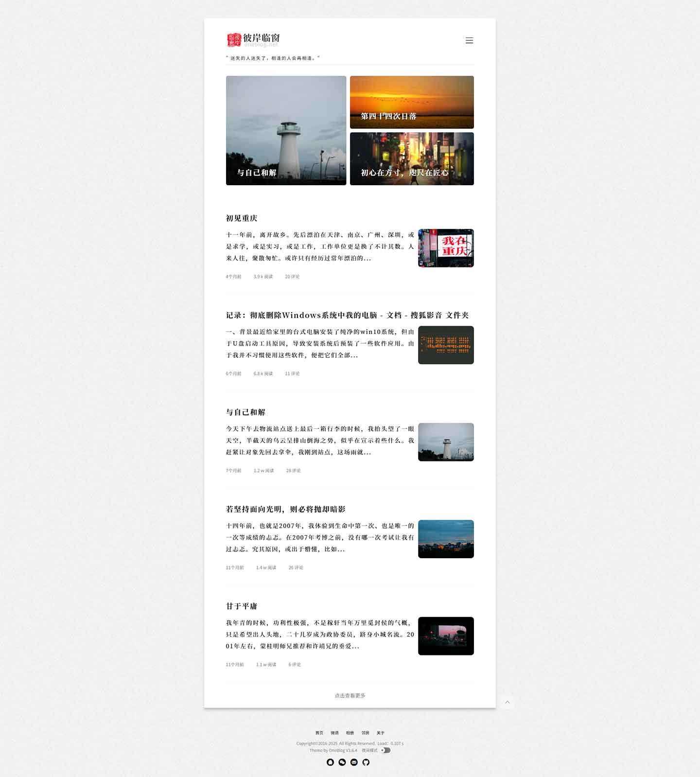Viewport: 700px width, 777px height.
Task: Open the article titled 甘于平庸
Action: point(242,606)
